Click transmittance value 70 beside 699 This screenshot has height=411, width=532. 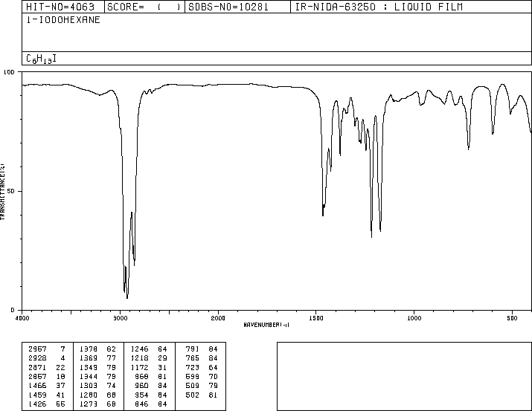pos(213,376)
